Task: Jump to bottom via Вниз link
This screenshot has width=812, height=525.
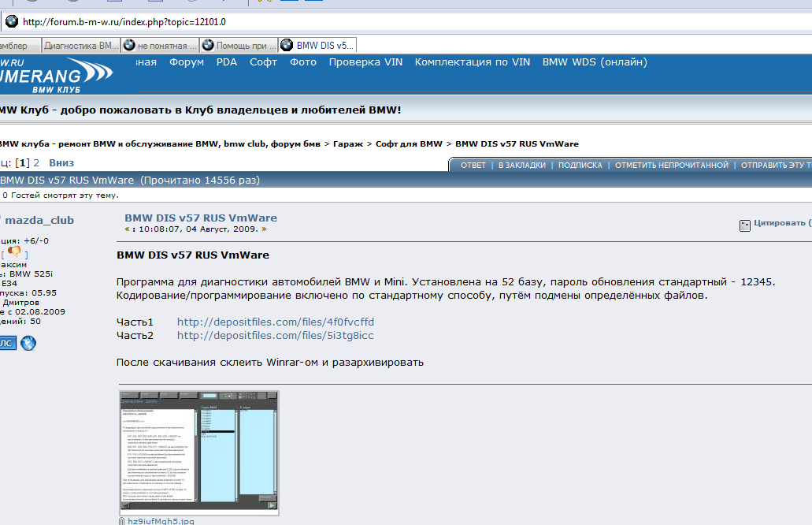Action: (61, 162)
